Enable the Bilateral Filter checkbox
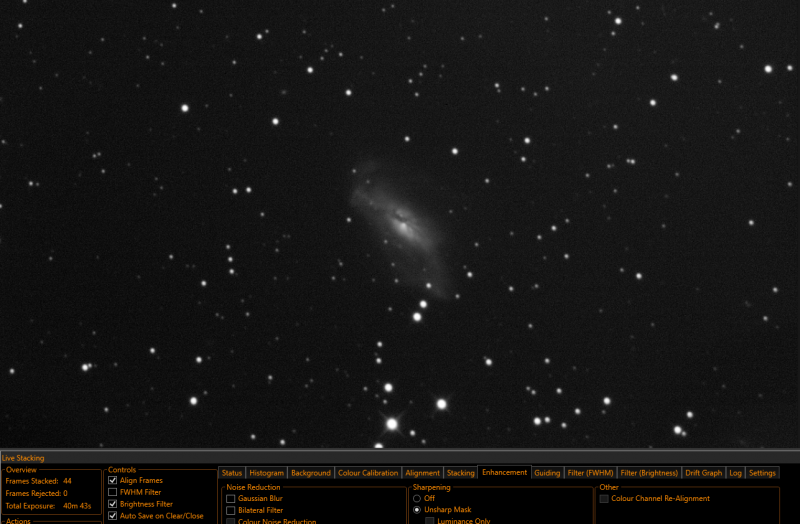 (x=231, y=510)
